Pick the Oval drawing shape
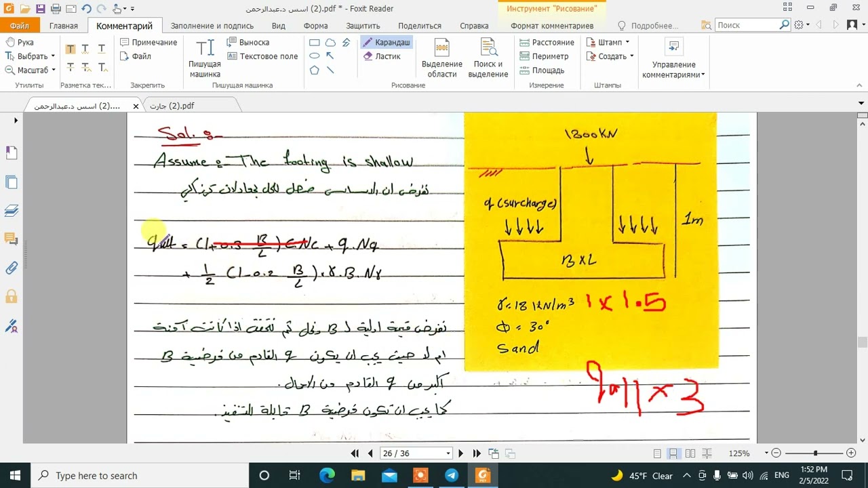 click(x=315, y=56)
